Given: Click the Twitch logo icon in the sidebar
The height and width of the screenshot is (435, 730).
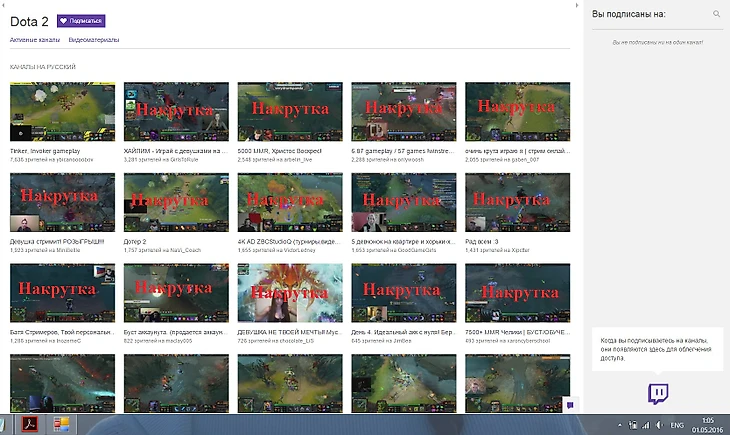Looking at the screenshot, I should pos(658,392).
